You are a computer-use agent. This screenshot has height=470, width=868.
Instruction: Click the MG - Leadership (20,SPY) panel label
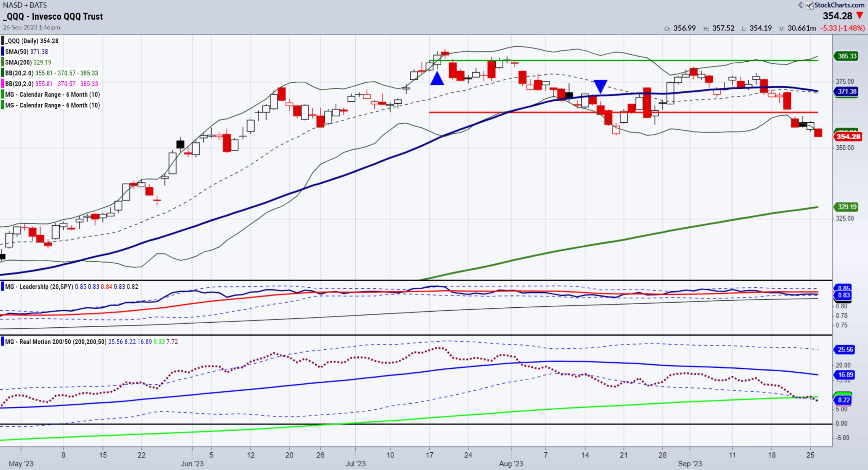tap(39, 287)
